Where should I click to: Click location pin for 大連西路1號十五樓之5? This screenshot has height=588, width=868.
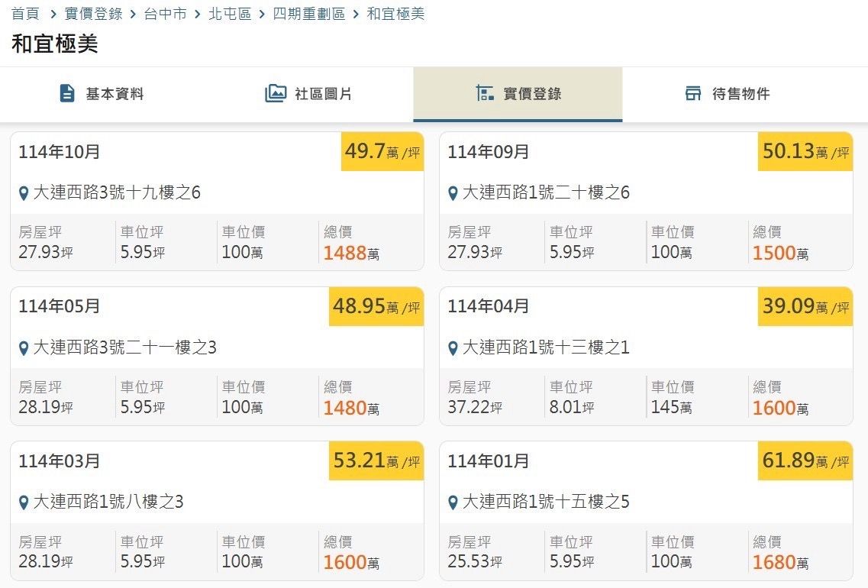tap(453, 502)
